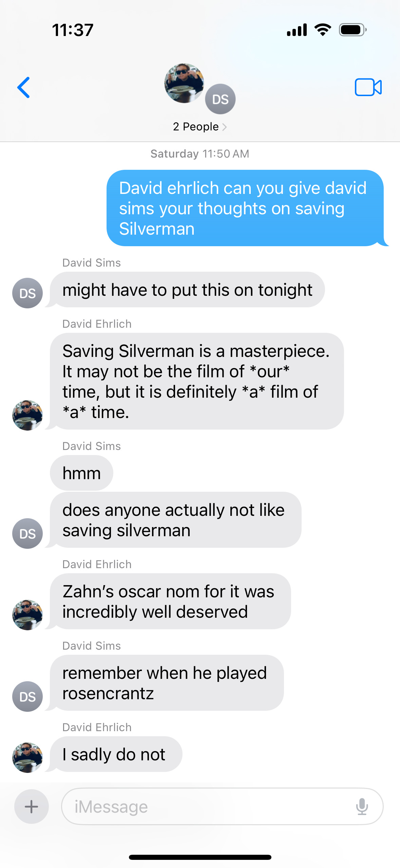
Task: Open the plus apps menu button
Action: coord(32,806)
